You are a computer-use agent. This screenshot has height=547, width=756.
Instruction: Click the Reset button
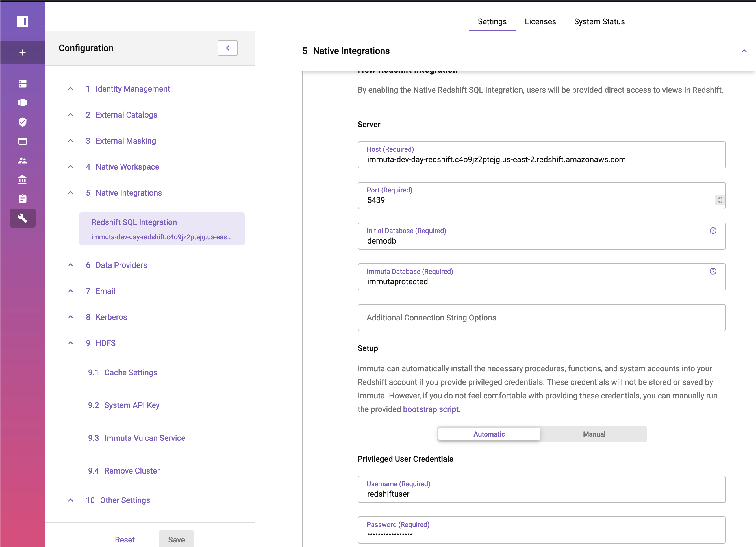coord(125,539)
